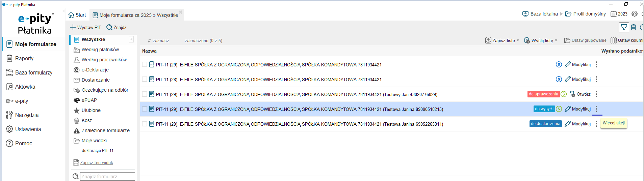Image resolution: width=644 pixels, height=181 pixels.
Task: Switch to the Start tab
Action: (x=77, y=15)
